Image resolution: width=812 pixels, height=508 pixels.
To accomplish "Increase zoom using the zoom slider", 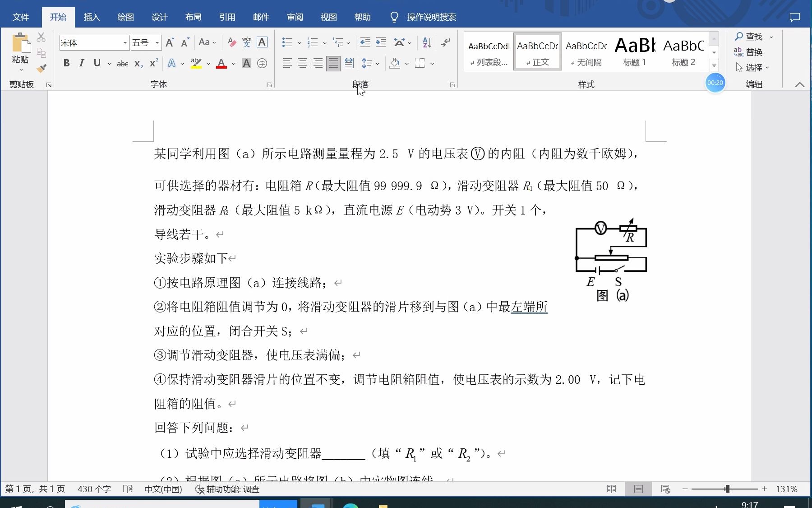I will coord(764,489).
